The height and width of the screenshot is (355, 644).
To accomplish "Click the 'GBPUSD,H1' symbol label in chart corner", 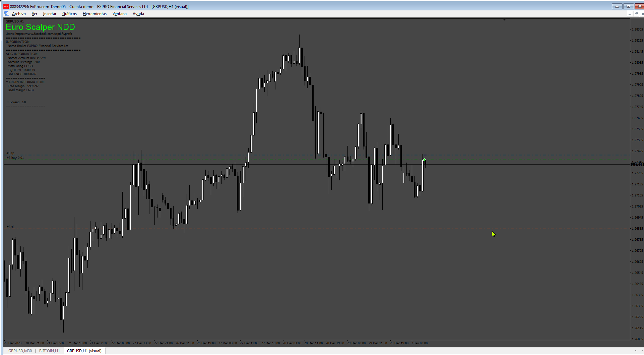I will click(15, 21).
